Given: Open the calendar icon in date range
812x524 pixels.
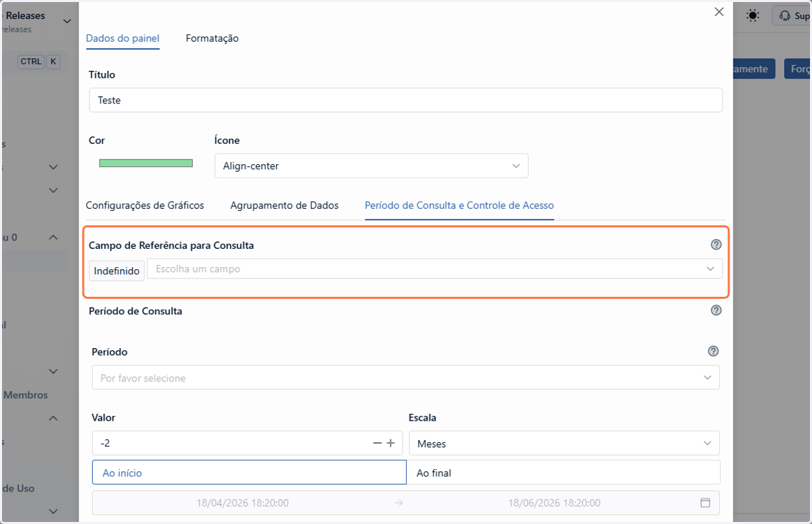Looking at the screenshot, I should (704, 503).
